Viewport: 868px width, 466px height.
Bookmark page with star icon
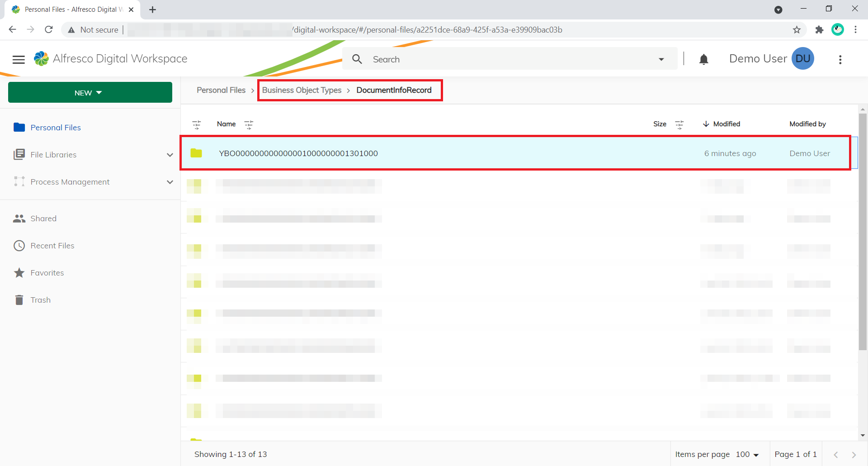click(797, 30)
